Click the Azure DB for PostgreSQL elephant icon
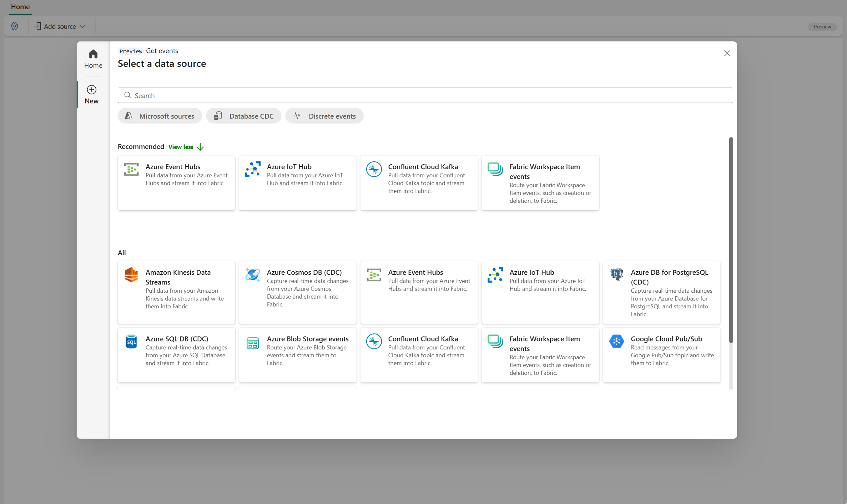 616,275
